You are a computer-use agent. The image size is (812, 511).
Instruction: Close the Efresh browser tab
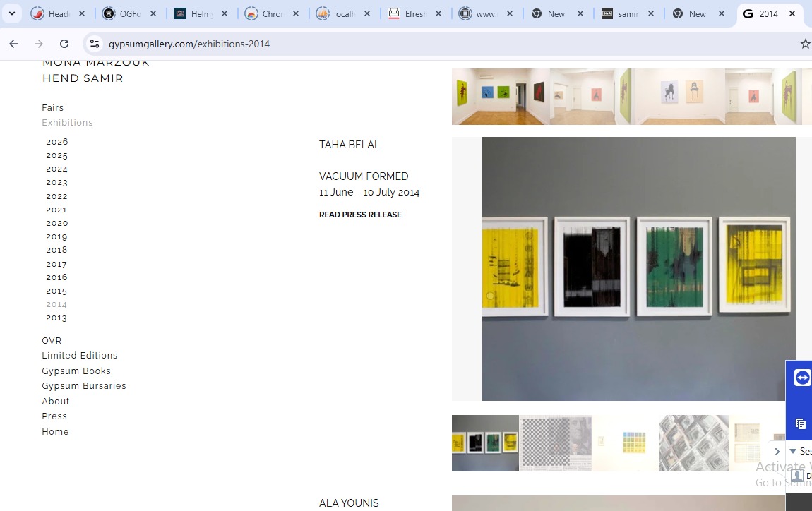point(438,13)
